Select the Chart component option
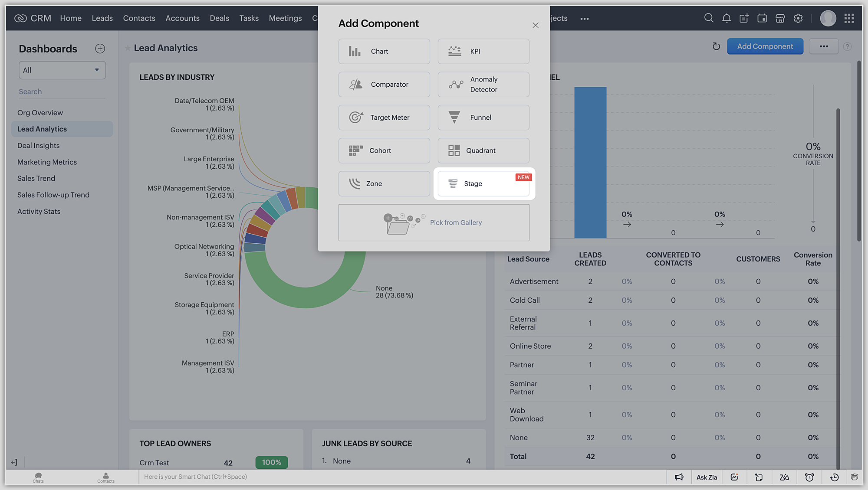 click(384, 51)
